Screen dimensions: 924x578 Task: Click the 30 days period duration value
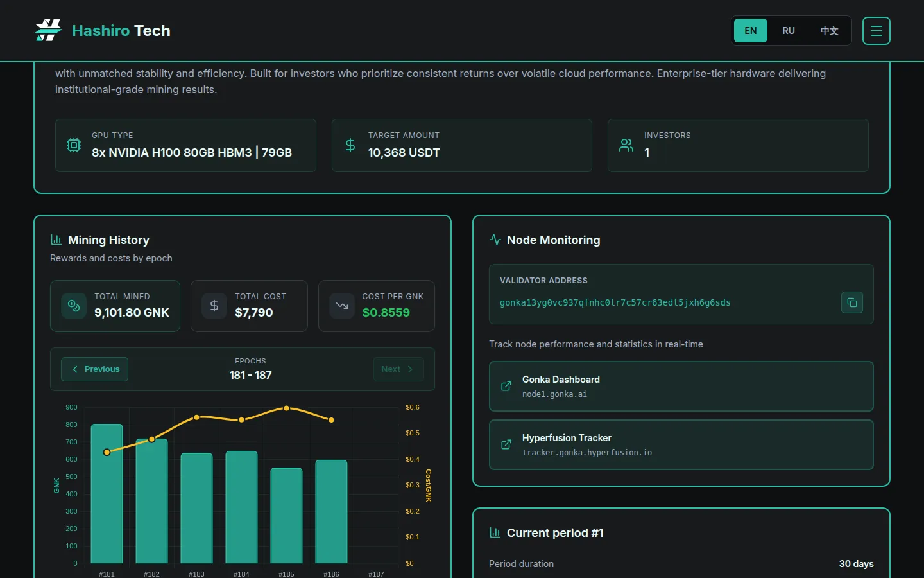(857, 563)
